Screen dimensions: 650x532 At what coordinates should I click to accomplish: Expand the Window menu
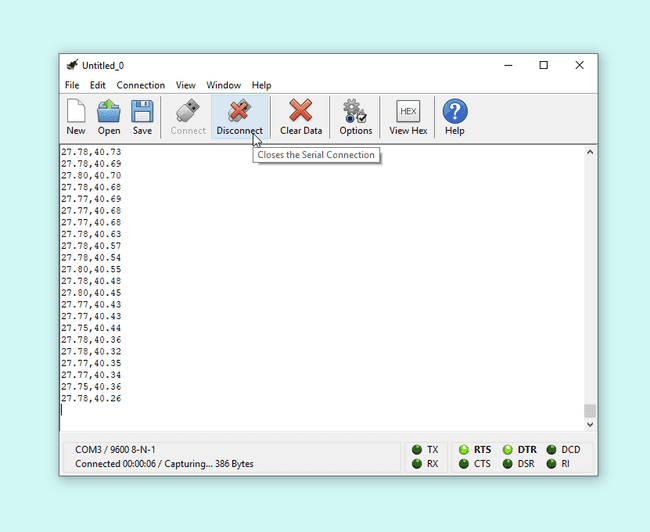coord(223,85)
